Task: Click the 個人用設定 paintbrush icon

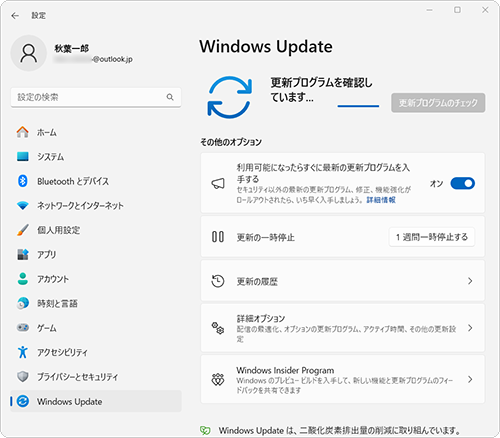Action: 23,230
